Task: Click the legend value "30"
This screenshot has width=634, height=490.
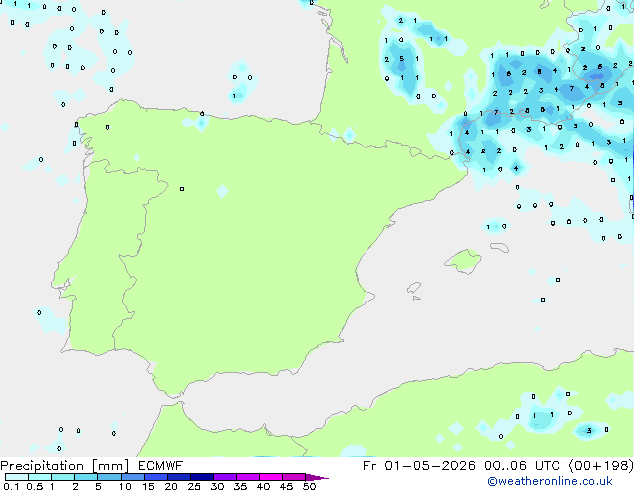Action: (217, 486)
